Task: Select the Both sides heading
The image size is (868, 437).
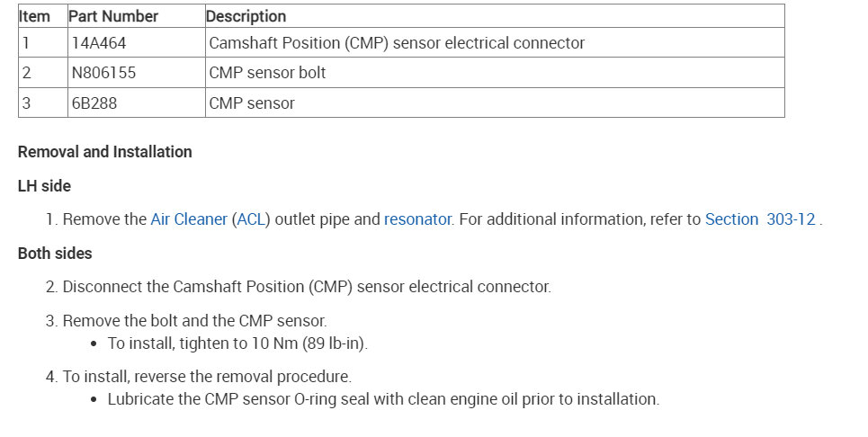Action: pos(55,254)
